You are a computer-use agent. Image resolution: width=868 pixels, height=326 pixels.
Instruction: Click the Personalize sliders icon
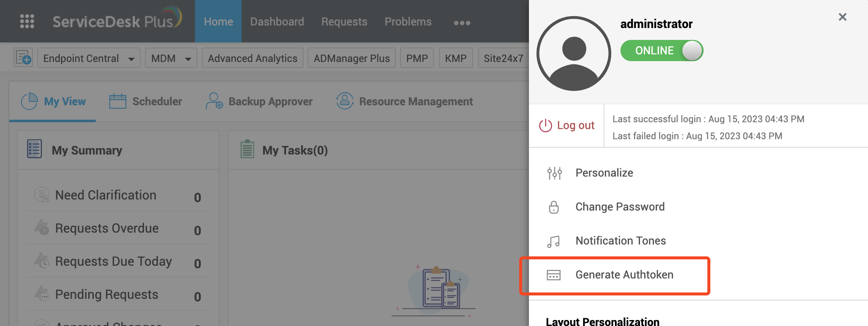click(554, 173)
